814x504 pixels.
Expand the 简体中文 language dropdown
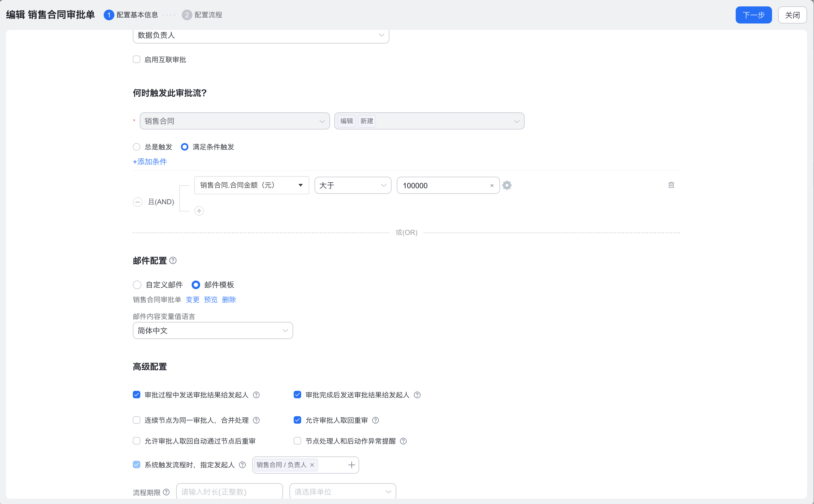[213, 331]
